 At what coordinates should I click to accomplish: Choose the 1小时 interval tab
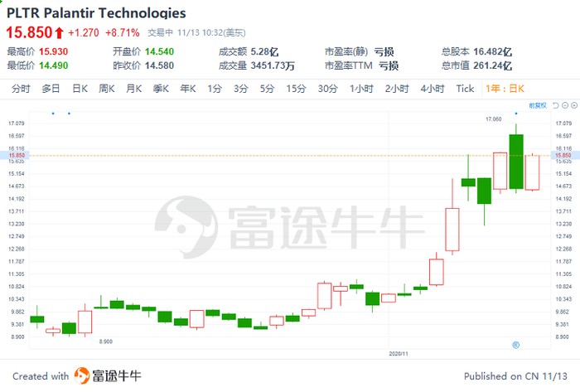[362, 89]
